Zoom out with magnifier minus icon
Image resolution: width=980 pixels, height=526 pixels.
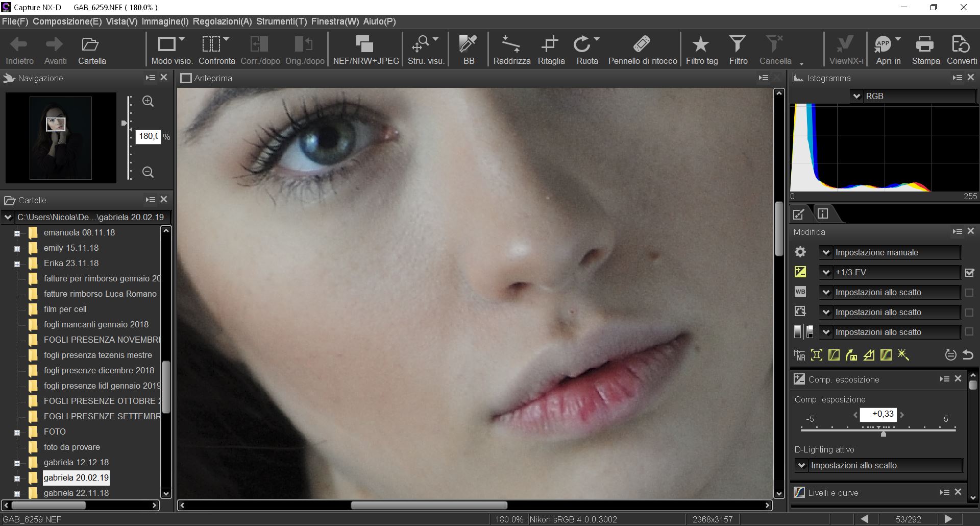[148, 172]
